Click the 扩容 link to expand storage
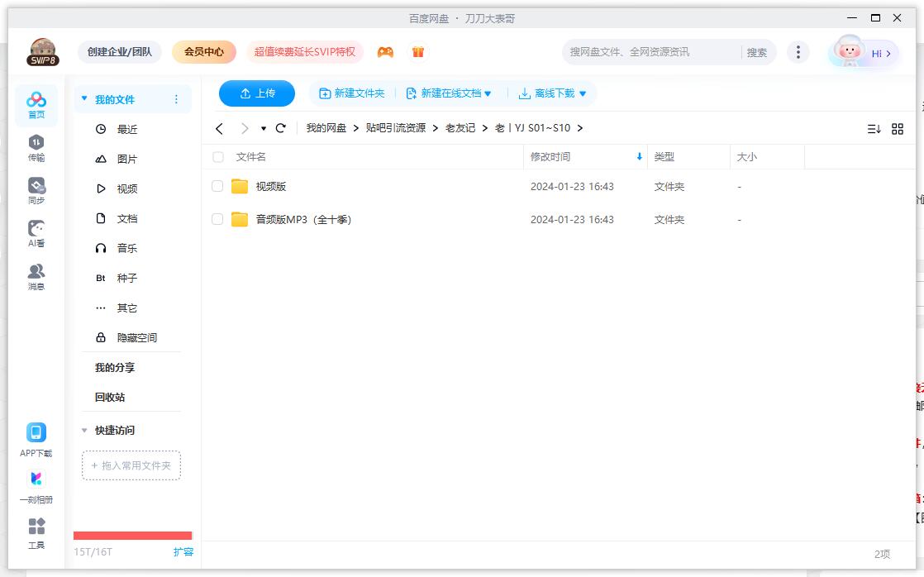 pyautogui.click(x=183, y=551)
